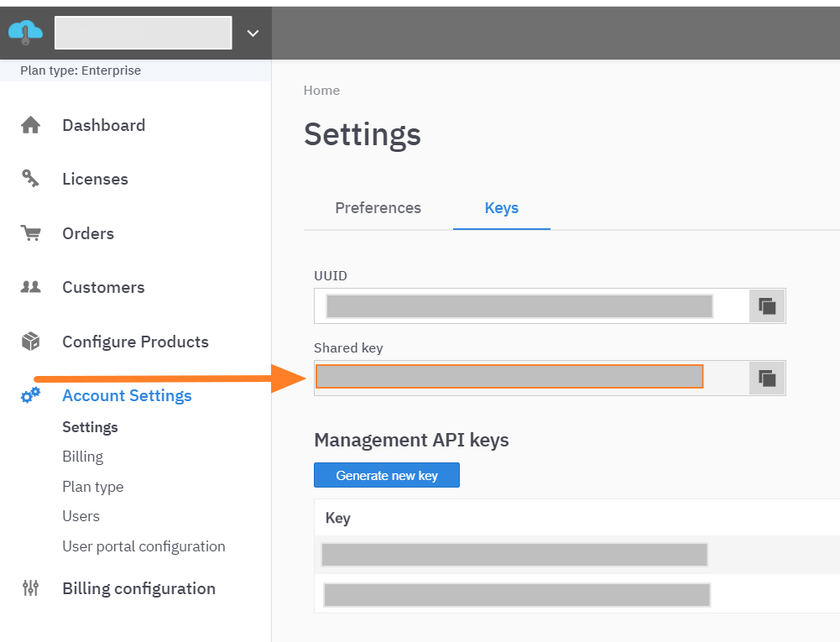
Task: Open User portal configuration page
Action: tap(143, 546)
